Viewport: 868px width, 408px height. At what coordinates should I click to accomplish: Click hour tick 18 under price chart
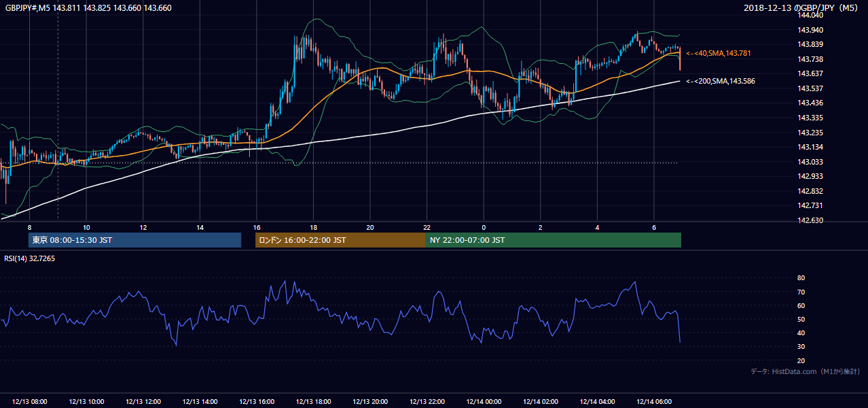tap(313, 227)
